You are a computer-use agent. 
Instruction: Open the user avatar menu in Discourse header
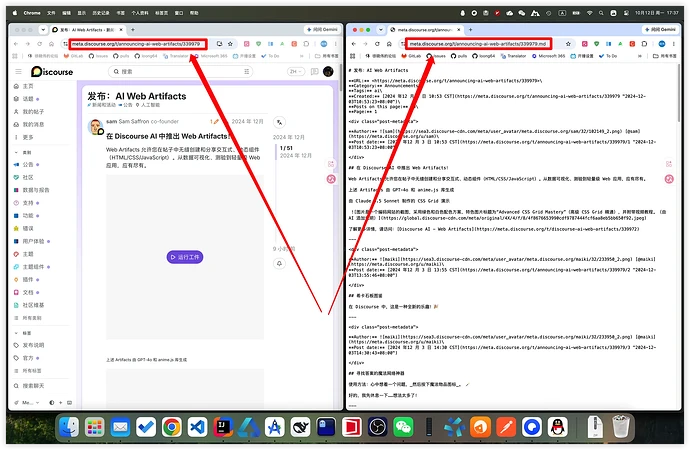click(328, 71)
